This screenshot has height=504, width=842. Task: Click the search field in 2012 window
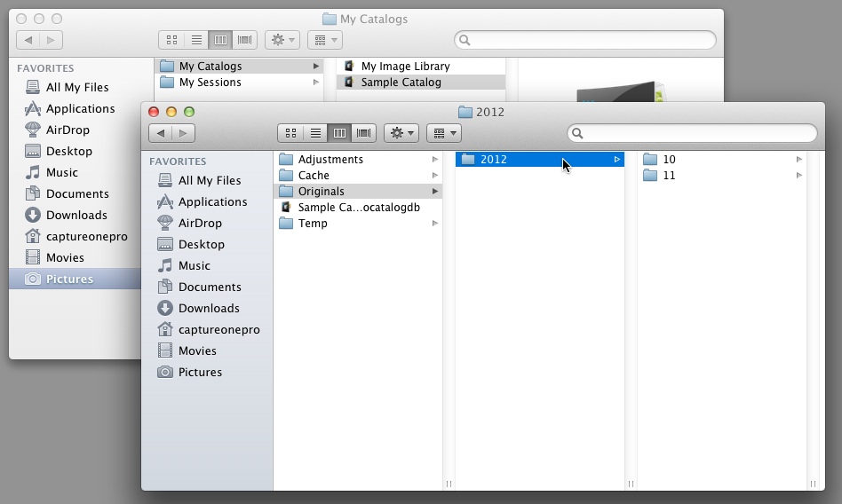(x=692, y=133)
